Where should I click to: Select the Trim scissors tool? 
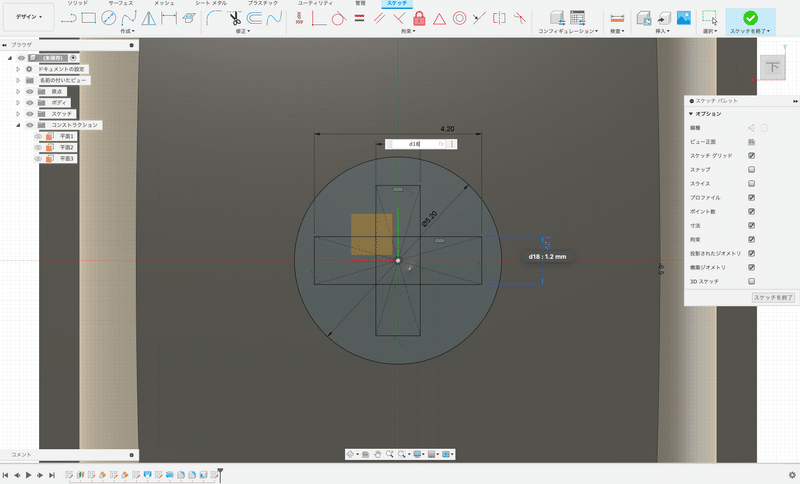tap(234, 18)
